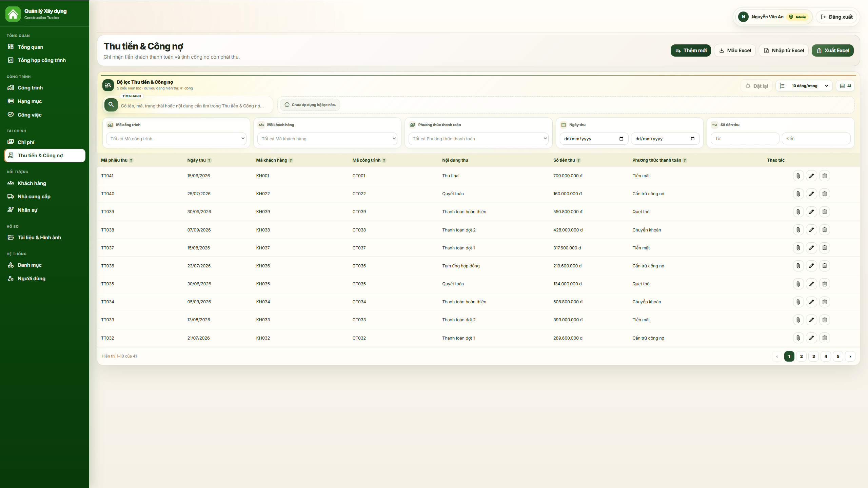Remove TT035 using the trash icon
Image resolution: width=868 pixels, height=488 pixels.
825,284
